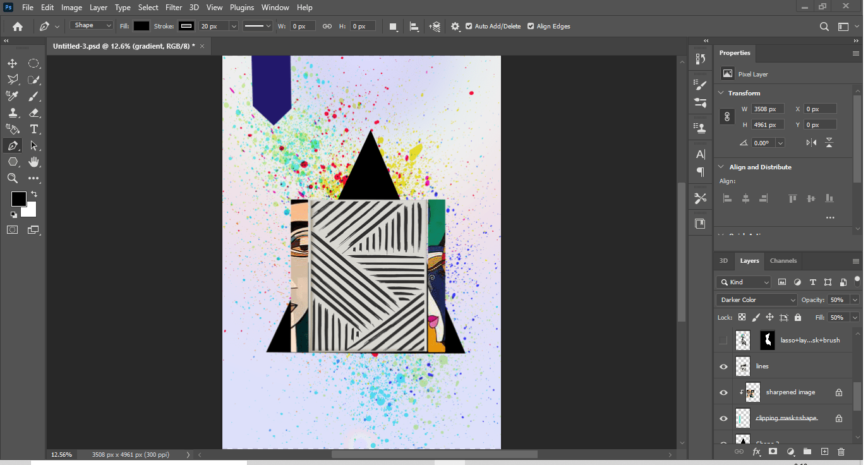The width and height of the screenshot is (868, 465).
Task: Select the Eraser tool
Action: point(34,113)
